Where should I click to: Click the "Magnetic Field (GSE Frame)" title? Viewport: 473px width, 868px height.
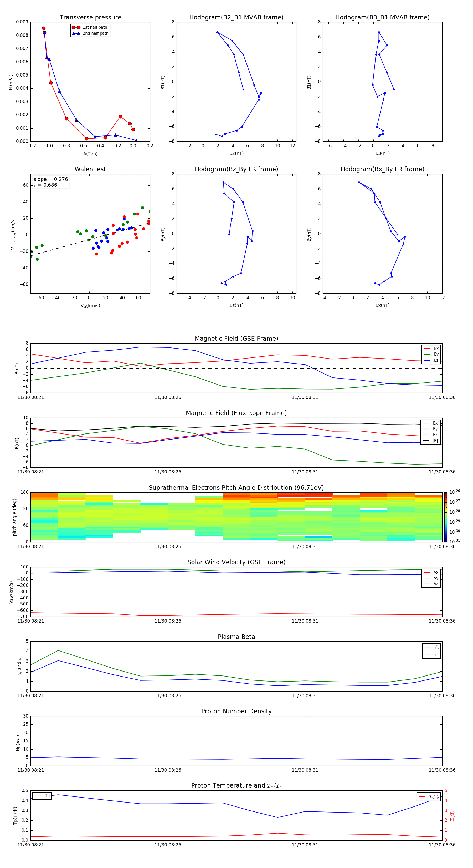click(236, 339)
